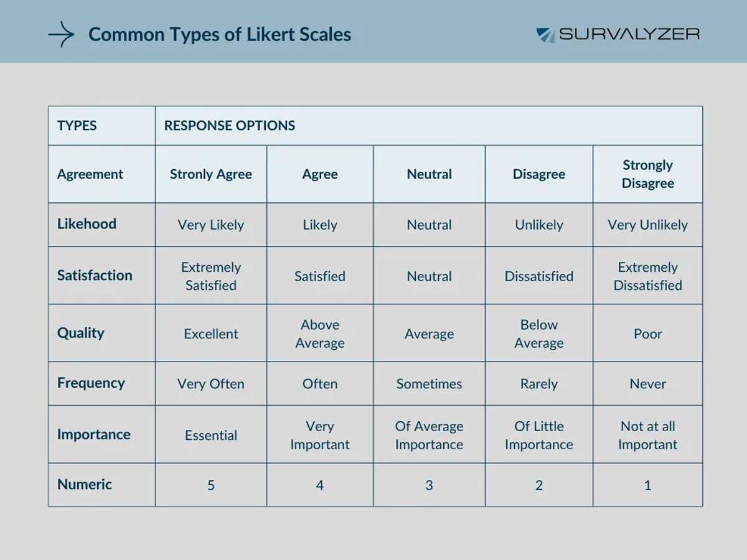The height and width of the screenshot is (560, 747).
Task: Click the Satisfaction row label
Action: point(95,276)
